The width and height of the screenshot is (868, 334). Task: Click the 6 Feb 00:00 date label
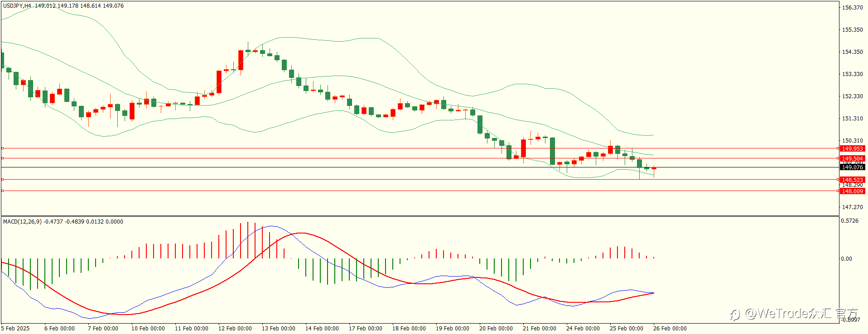coord(59,329)
